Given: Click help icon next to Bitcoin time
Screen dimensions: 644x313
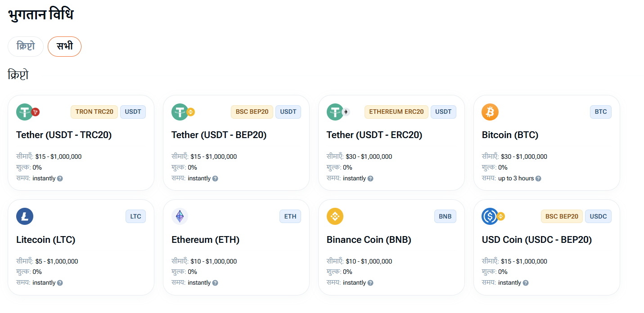Looking at the screenshot, I should 538,179.
